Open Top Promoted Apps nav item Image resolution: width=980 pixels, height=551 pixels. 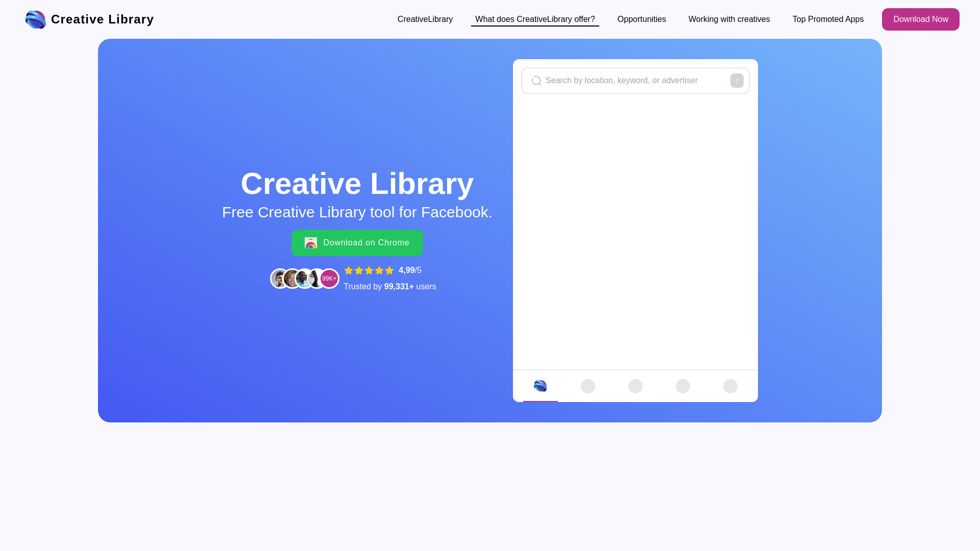pos(828,19)
